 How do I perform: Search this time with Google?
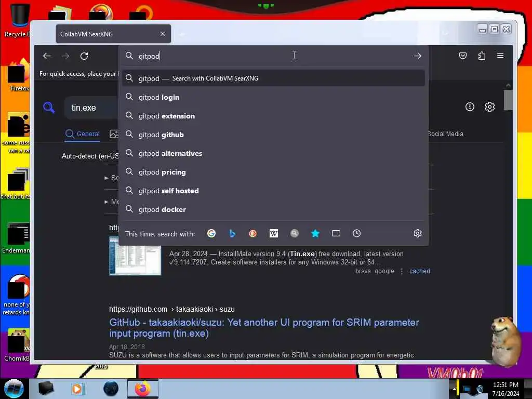(x=211, y=233)
